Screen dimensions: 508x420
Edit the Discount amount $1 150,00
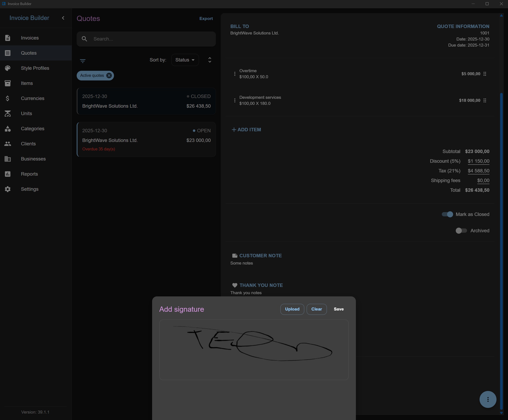click(x=479, y=161)
